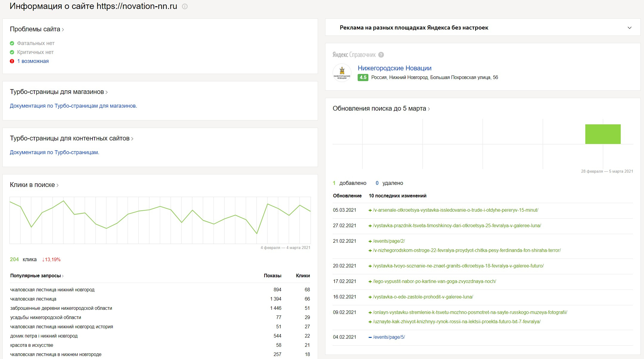Click the question mark next to Яндекс Справочник
This screenshot has height=359, width=644.
pyautogui.click(x=381, y=55)
